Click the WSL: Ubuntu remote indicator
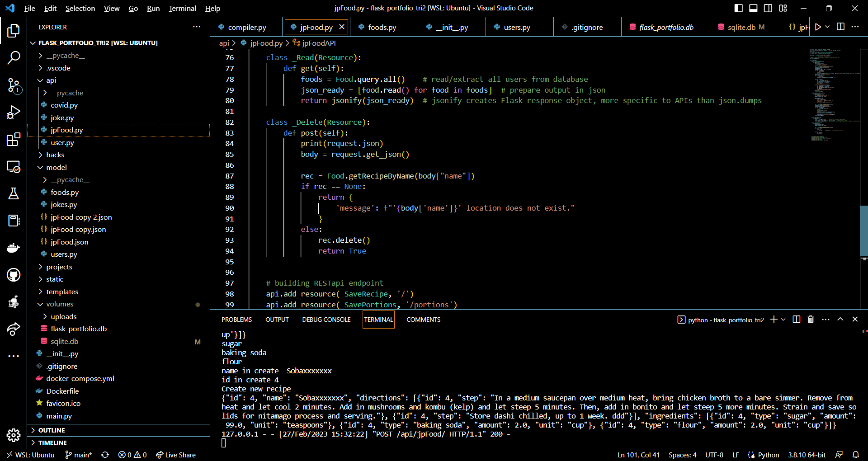Image resolution: width=868 pixels, height=461 pixels. tap(31, 455)
